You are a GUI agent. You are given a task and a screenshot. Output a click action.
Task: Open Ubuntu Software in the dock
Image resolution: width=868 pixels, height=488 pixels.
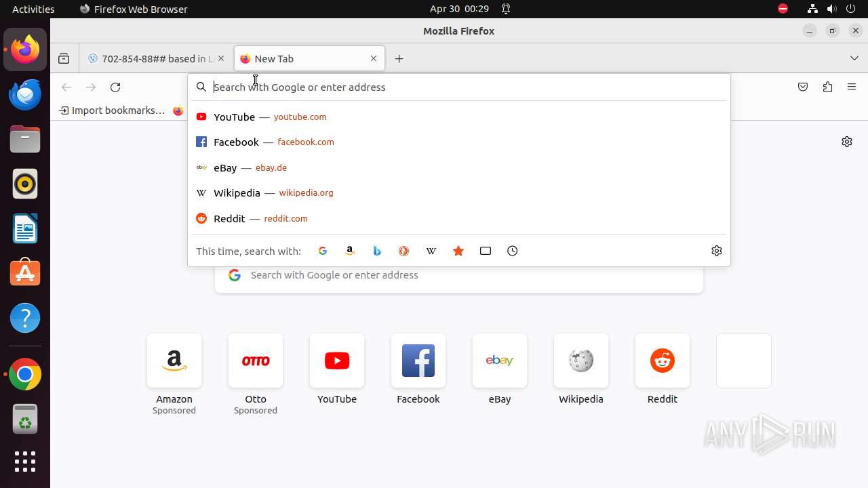[x=25, y=273]
